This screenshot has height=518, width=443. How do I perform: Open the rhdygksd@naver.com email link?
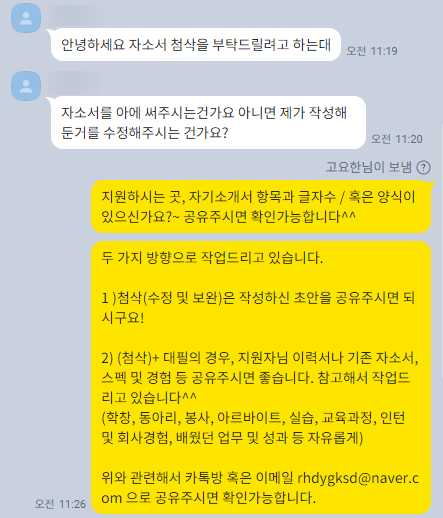click(x=358, y=478)
